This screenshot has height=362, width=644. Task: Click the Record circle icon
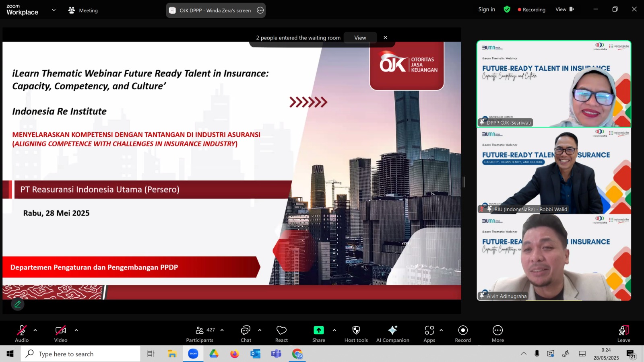[463, 330]
